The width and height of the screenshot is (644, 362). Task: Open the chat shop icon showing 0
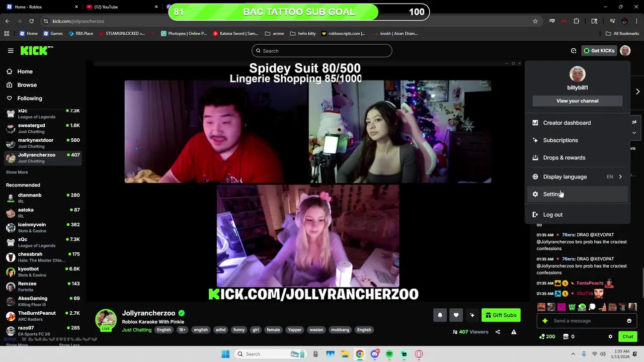pyautogui.click(x=569, y=337)
